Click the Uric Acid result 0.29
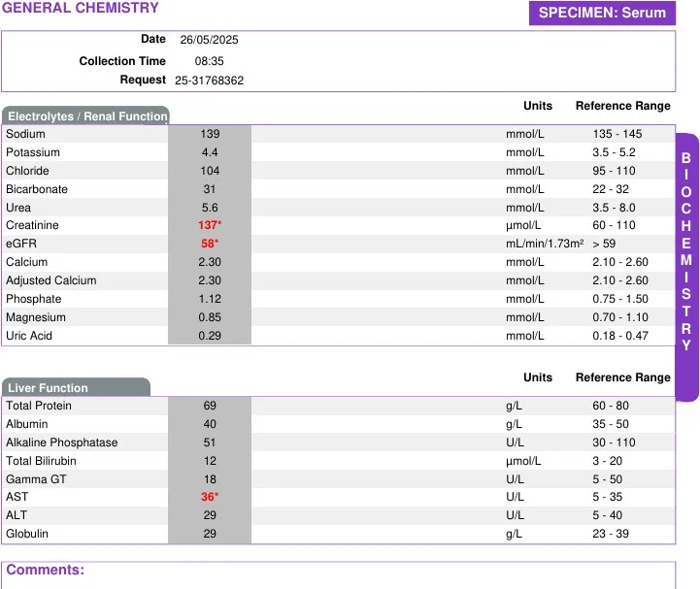The image size is (700, 589). click(x=210, y=336)
